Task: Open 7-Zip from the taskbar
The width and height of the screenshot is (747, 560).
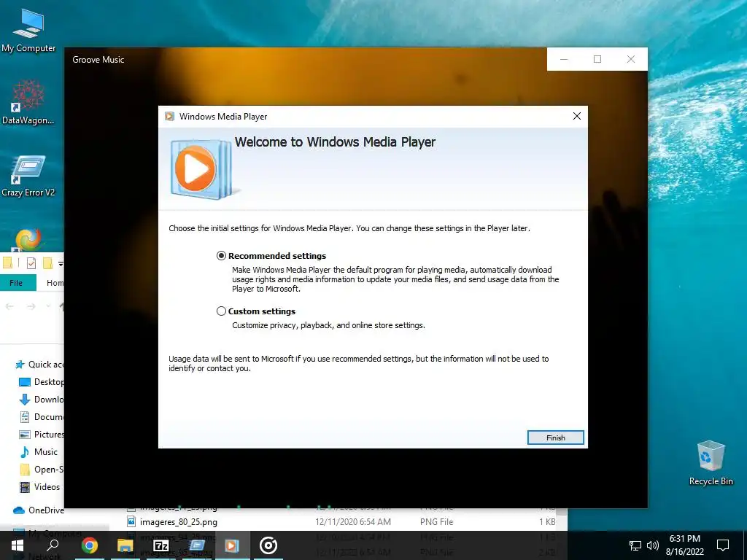Action: coord(161,545)
